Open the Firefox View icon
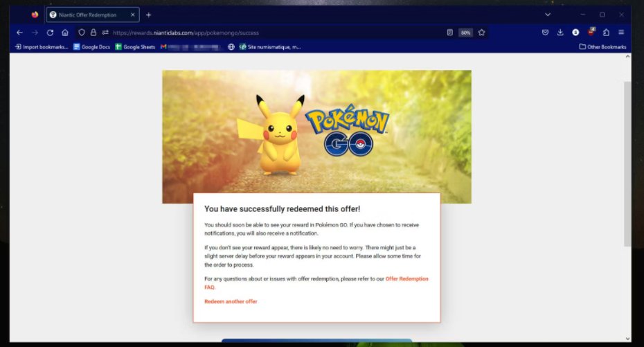The image size is (644, 347). 35,15
